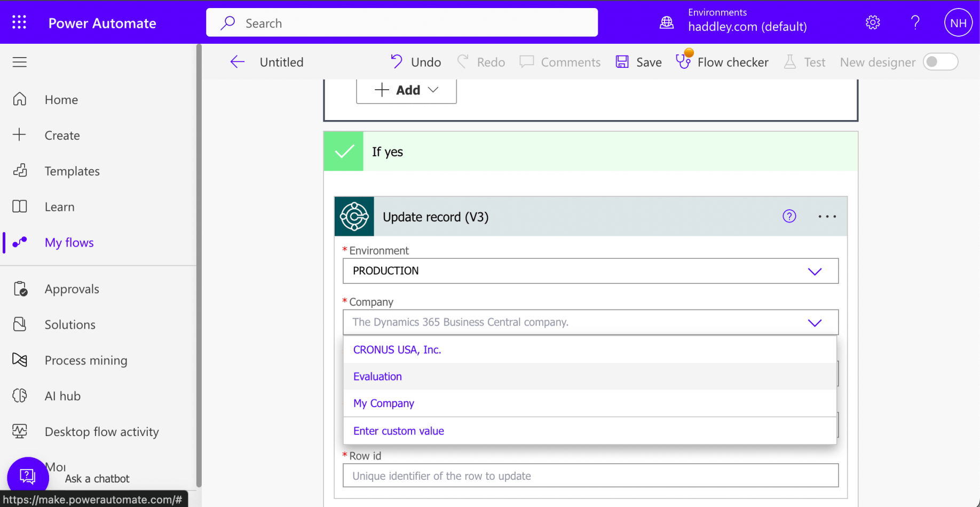Select My Company option
Viewport: 980px width, 507px height.
click(x=590, y=403)
